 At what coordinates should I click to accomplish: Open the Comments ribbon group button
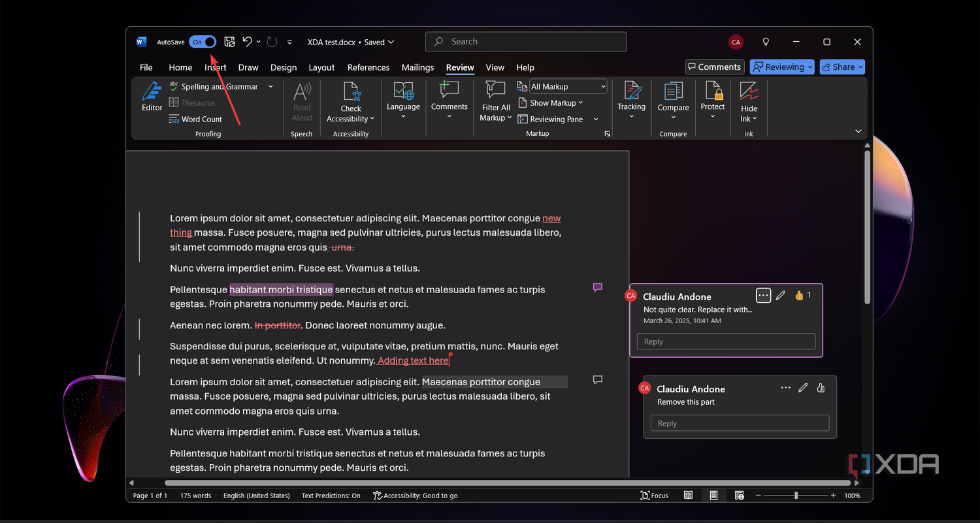pyautogui.click(x=449, y=101)
